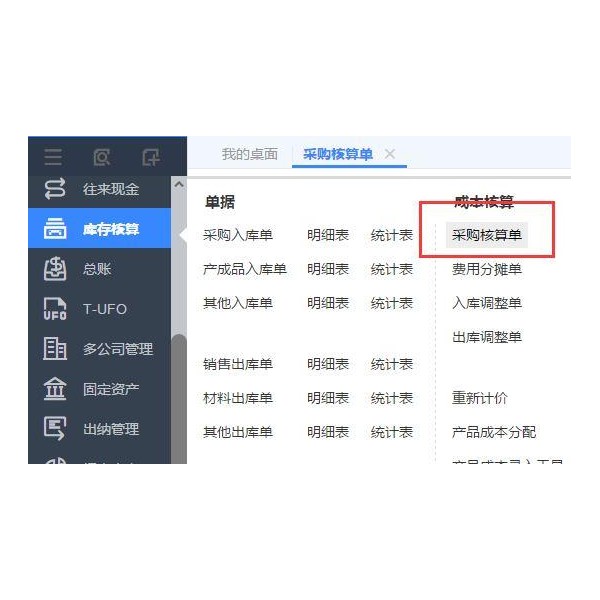Open the 费用分摊单 link

[x=487, y=269]
